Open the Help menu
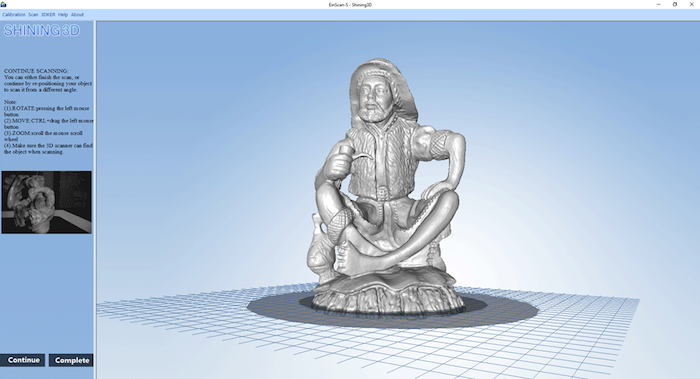This screenshot has height=379, width=700. (63, 15)
